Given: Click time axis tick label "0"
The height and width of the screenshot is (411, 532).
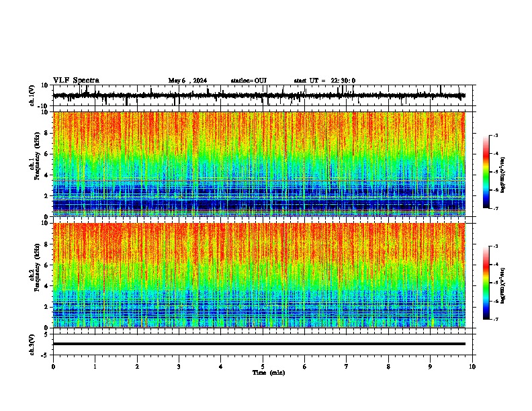Looking at the screenshot, I should [x=53, y=367].
